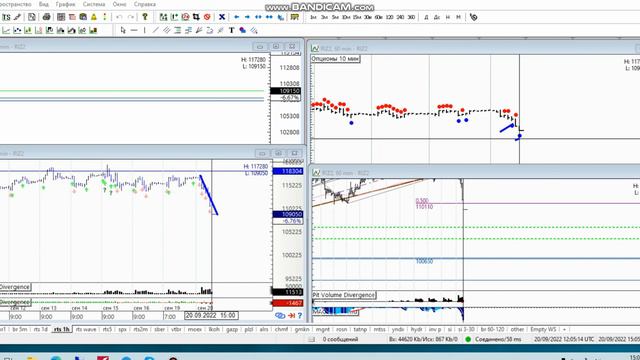Open the Вид menu
640x360 pixels.
click(43, 4)
